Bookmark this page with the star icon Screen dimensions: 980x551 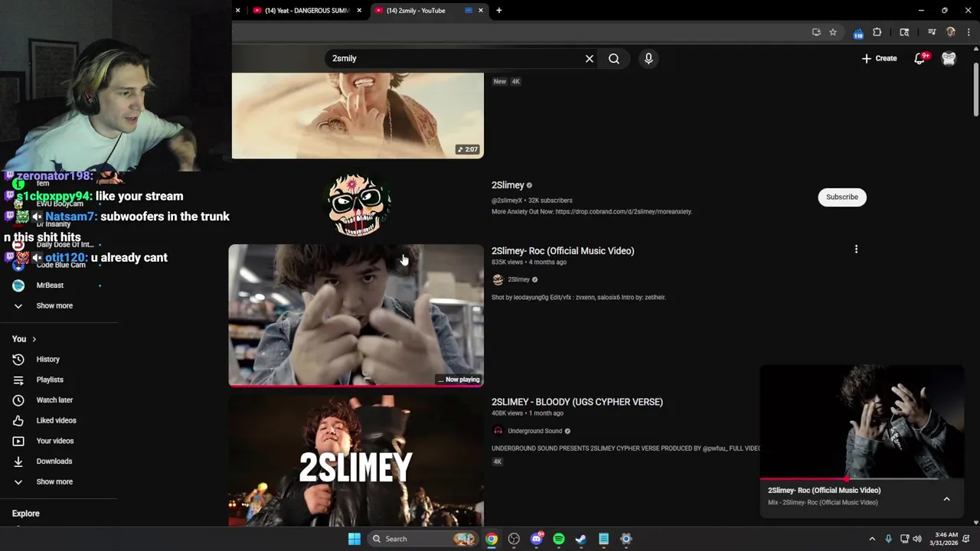click(833, 32)
